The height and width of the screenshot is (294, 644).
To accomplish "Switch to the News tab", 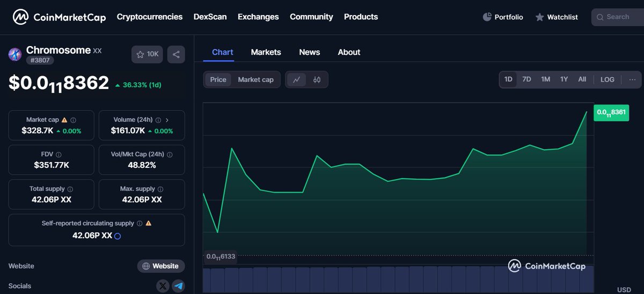I will 309,52.
